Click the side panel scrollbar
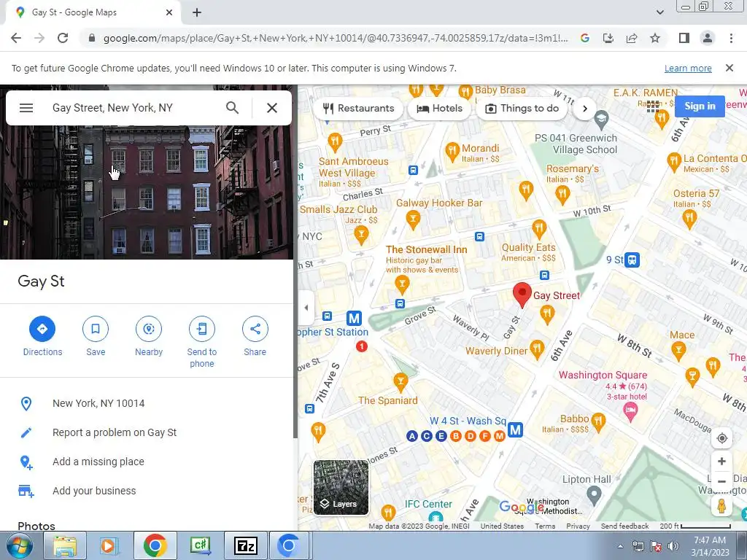The image size is (747, 560). (295, 262)
